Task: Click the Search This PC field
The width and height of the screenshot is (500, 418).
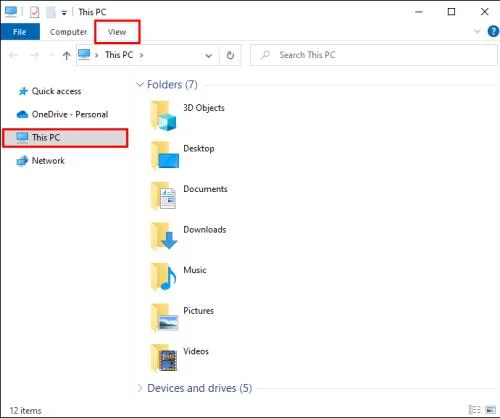Action: [374, 55]
